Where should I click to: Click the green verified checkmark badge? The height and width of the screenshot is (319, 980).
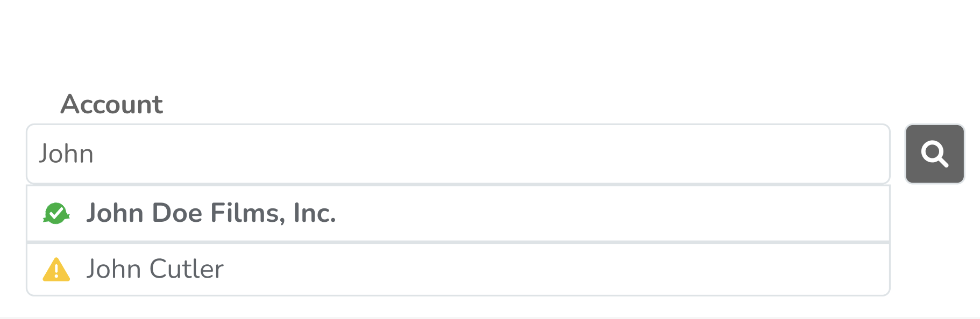[56, 214]
